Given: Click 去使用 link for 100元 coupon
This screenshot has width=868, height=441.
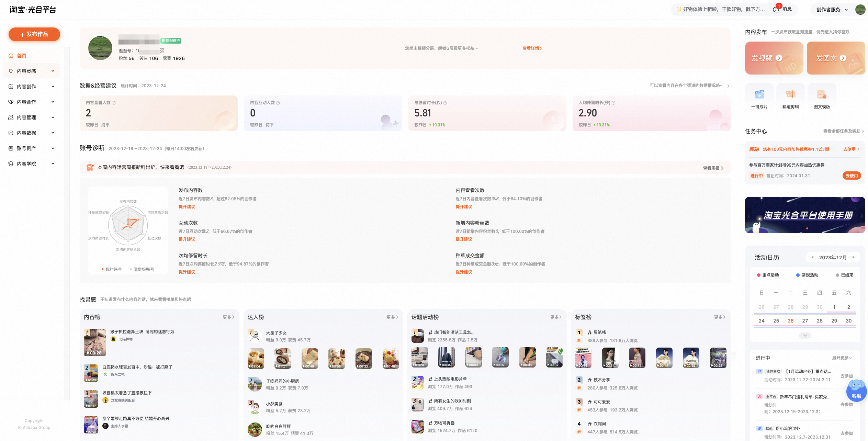Looking at the screenshot, I should pos(852,149).
